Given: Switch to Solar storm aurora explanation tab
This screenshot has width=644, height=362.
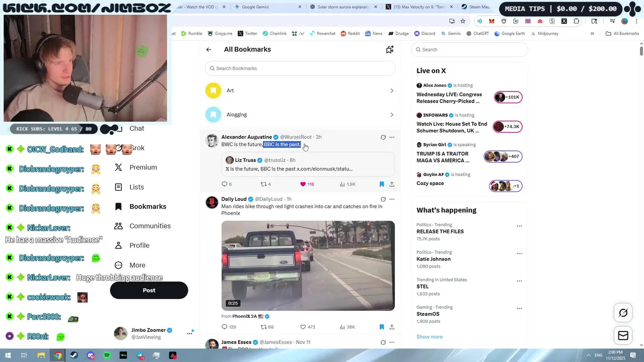Looking at the screenshot, I should (x=344, y=7).
